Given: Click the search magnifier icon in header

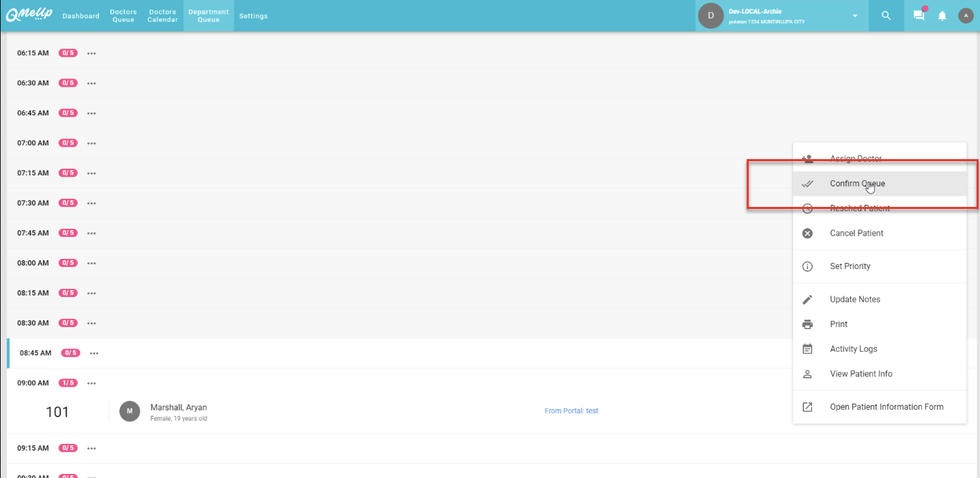Looking at the screenshot, I should click(886, 16).
